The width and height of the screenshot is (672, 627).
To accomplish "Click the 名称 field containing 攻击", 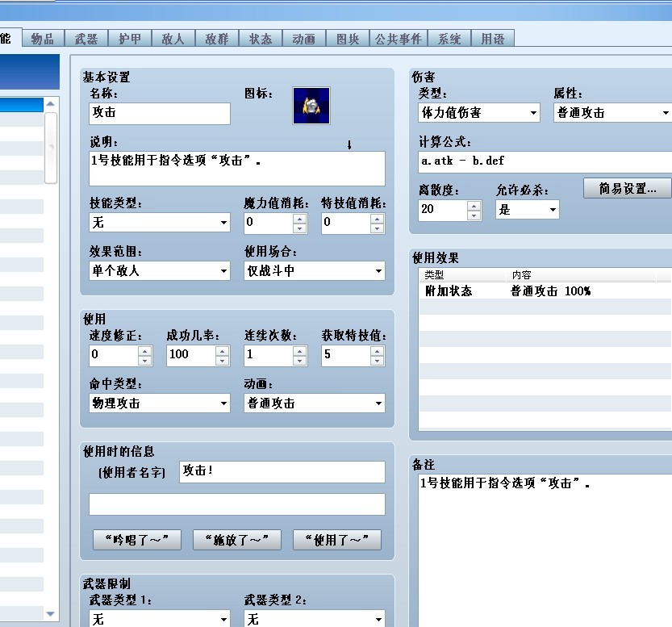I will tap(160, 114).
